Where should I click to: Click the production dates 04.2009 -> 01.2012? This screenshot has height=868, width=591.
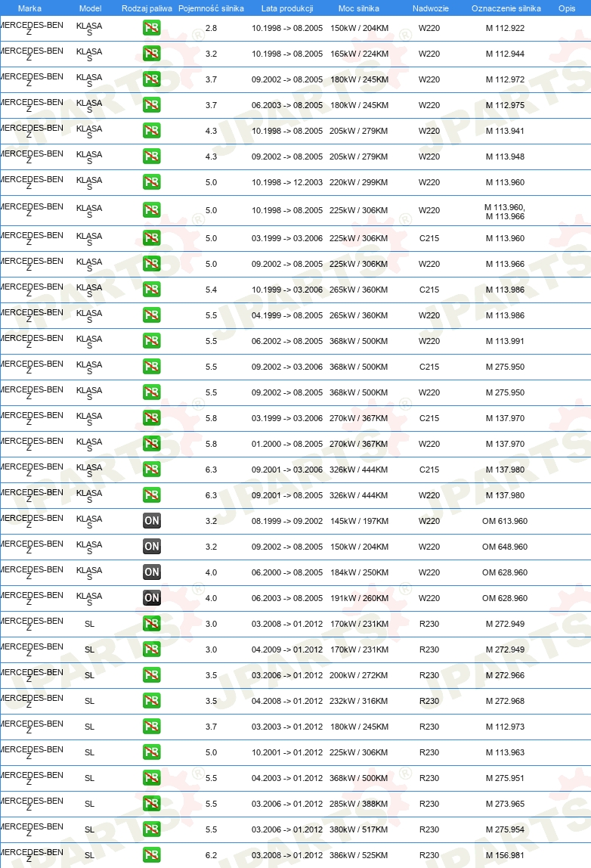(x=287, y=649)
